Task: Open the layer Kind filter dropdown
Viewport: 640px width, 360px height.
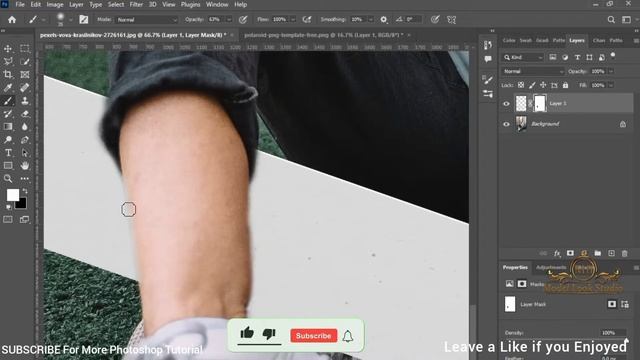Action: coord(523,58)
